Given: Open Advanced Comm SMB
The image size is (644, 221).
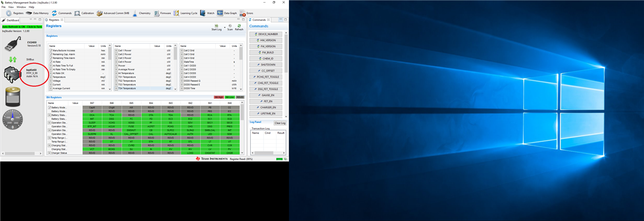Looking at the screenshot, I should (113, 13).
